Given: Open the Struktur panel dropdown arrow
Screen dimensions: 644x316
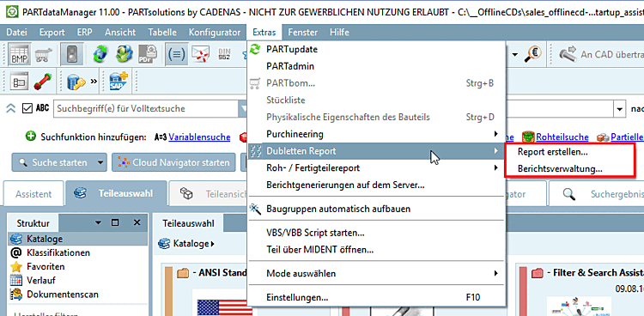Looking at the screenshot, I should coord(98,222).
